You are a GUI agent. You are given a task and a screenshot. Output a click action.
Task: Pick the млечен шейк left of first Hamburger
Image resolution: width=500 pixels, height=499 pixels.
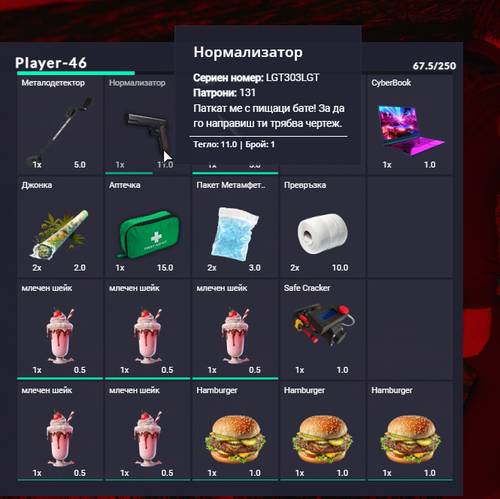(x=147, y=432)
